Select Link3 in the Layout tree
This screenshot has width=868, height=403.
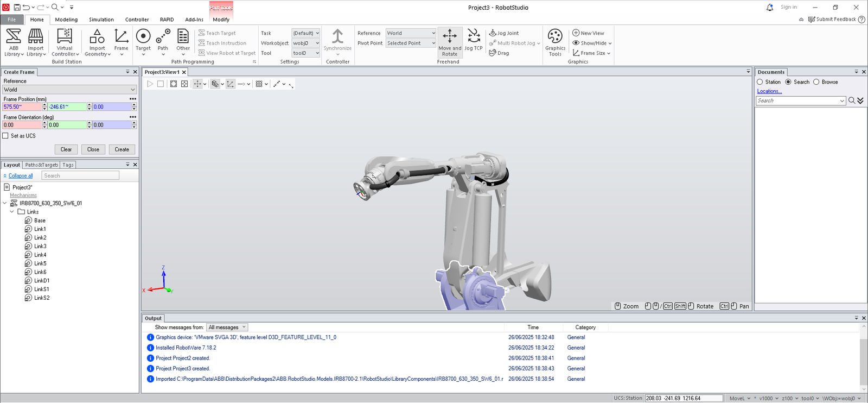tap(40, 246)
